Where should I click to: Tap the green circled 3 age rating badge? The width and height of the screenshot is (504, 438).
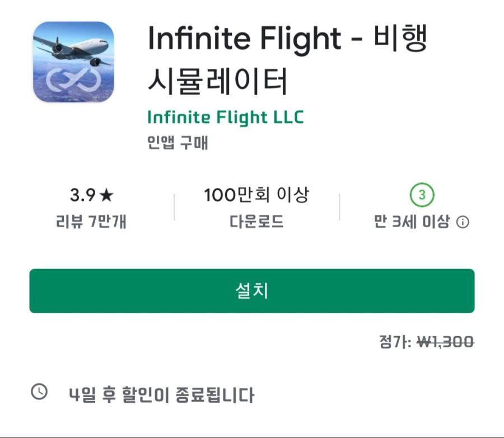422,195
